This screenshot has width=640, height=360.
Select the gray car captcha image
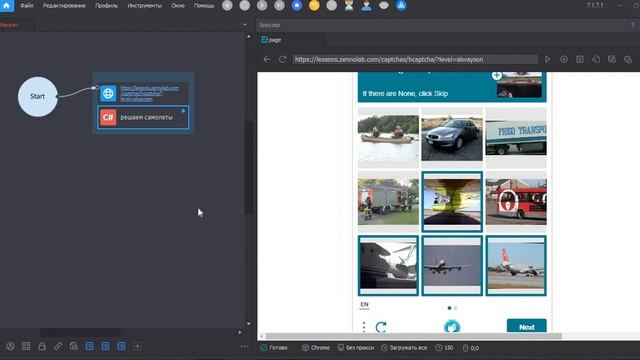click(x=452, y=138)
